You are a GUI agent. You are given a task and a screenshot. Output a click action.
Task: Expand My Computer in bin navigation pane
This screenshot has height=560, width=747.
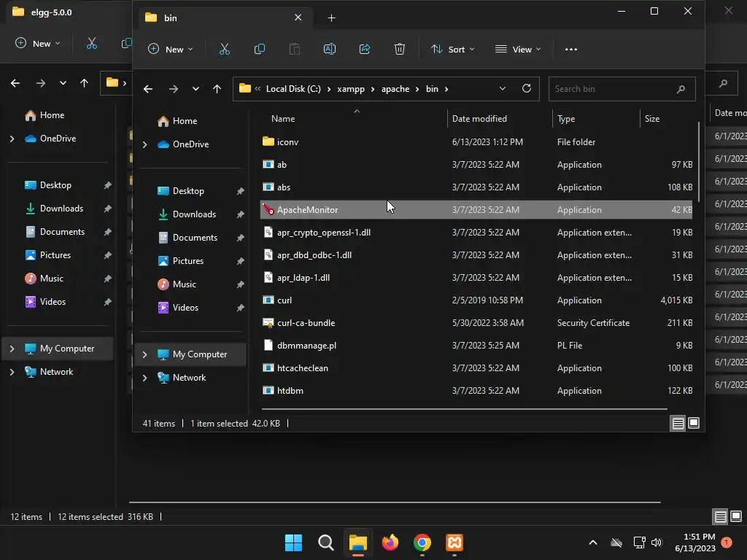click(x=145, y=354)
